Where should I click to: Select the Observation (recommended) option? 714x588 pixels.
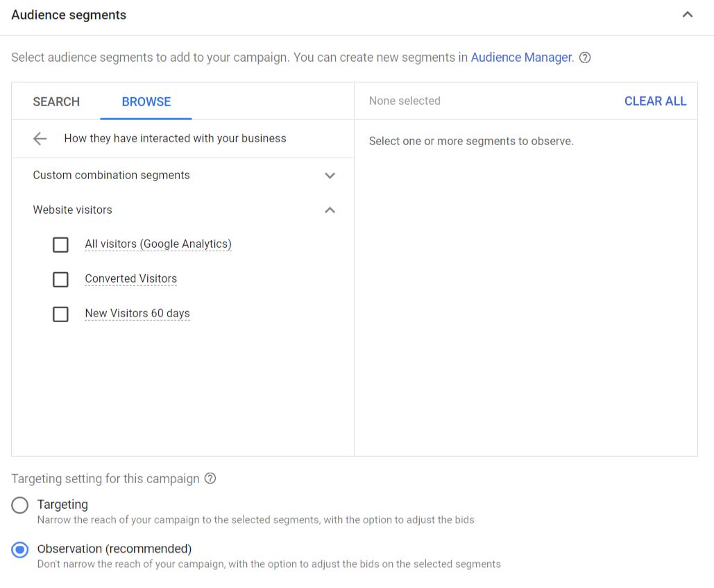point(19,549)
